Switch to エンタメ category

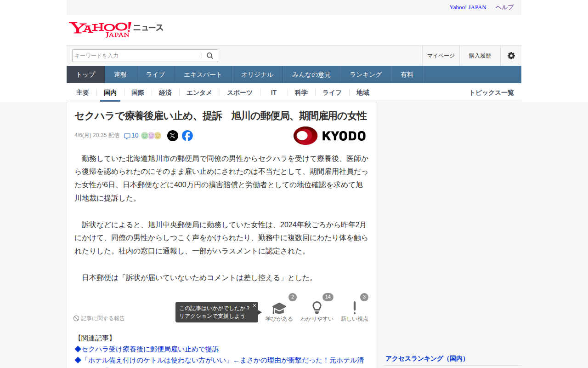[199, 92]
